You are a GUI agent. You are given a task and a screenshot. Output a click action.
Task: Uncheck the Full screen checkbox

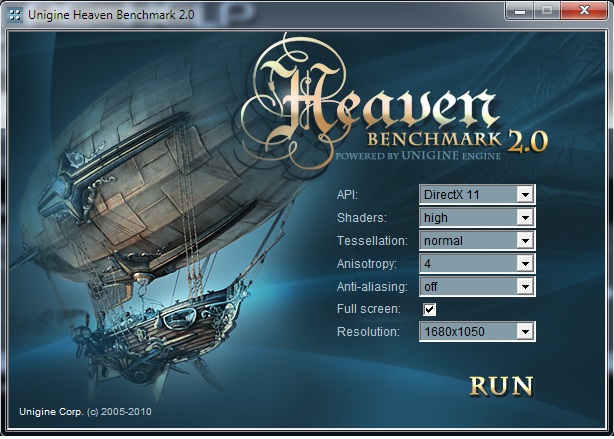click(x=429, y=309)
